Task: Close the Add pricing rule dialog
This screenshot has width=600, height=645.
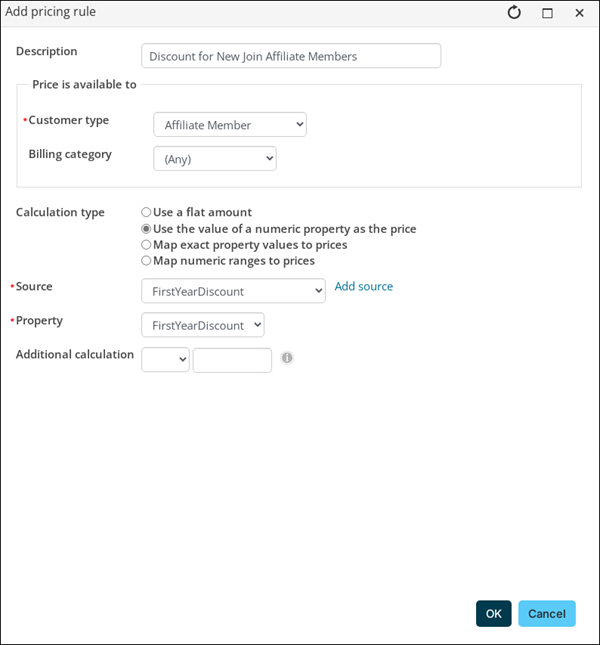Action: pyautogui.click(x=579, y=13)
